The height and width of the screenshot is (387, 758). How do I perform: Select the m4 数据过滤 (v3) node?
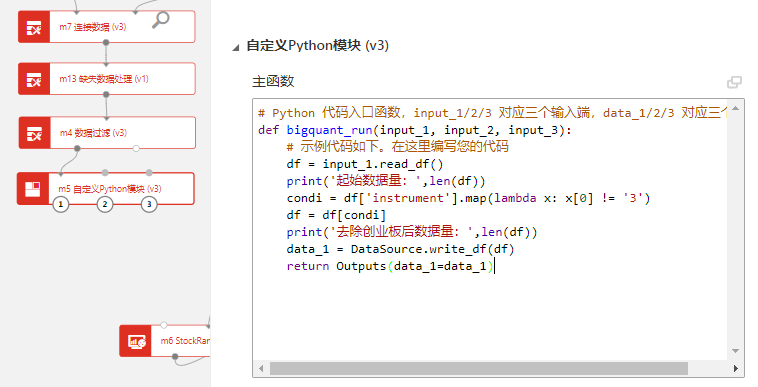pos(107,133)
